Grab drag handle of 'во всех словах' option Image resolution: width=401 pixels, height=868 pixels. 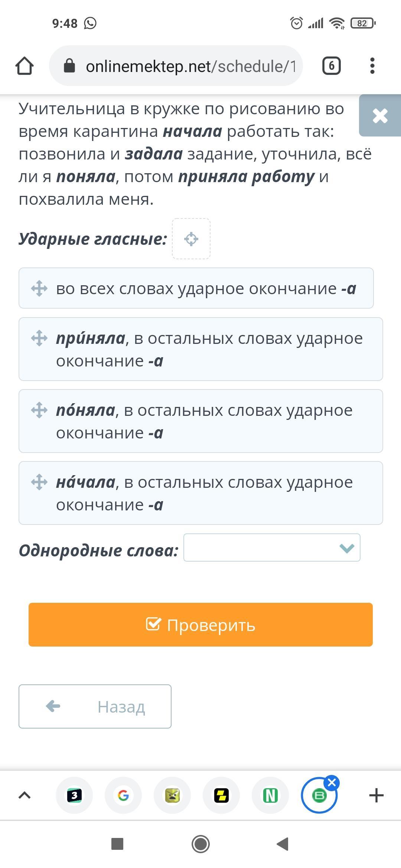39,288
